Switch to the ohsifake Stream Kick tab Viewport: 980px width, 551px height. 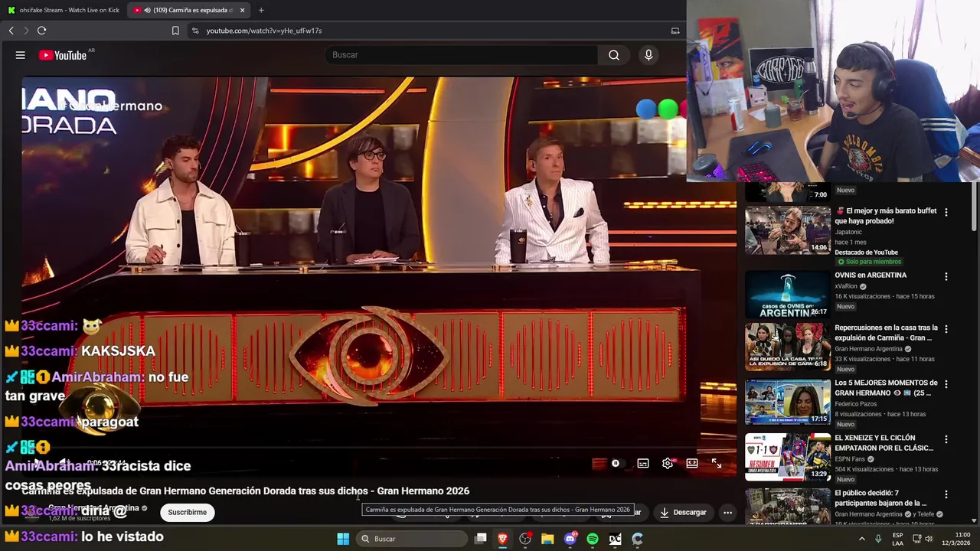(64, 10)
